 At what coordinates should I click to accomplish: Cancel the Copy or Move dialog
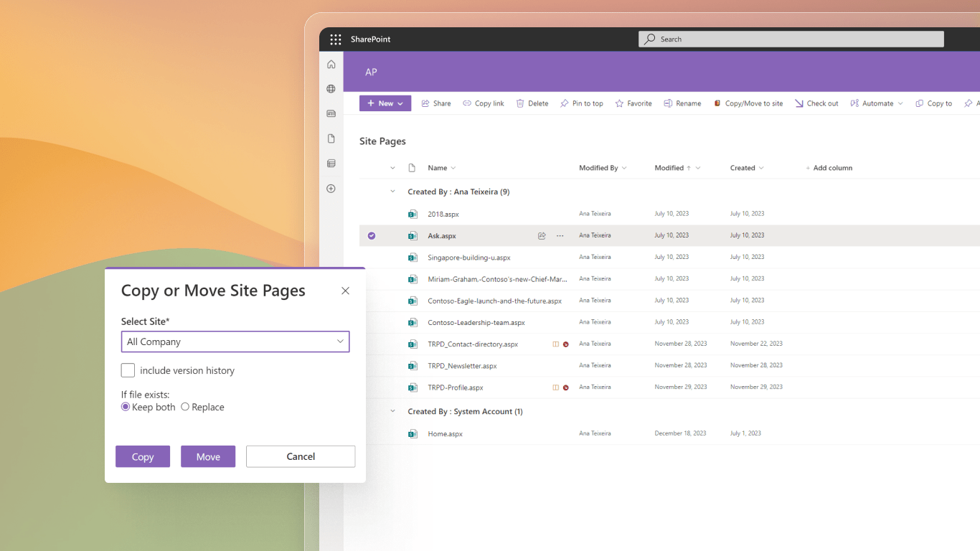coord(300,456)
